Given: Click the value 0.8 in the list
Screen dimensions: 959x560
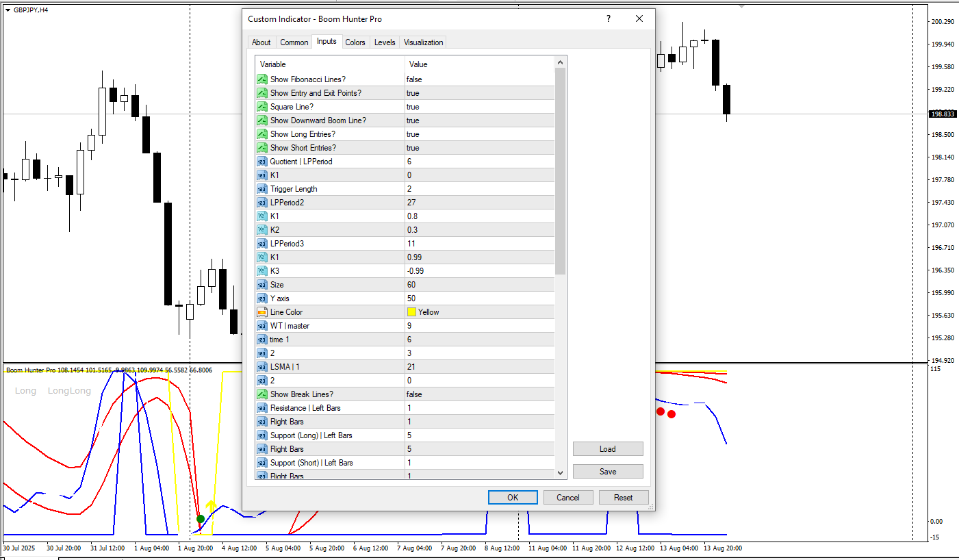Looking at the screenshot, I should (412, 216).
